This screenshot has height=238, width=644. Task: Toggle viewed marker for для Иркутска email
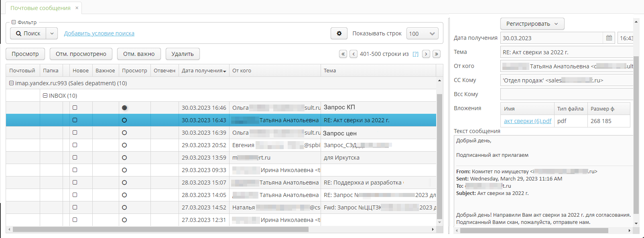click(x=124, y=158)
